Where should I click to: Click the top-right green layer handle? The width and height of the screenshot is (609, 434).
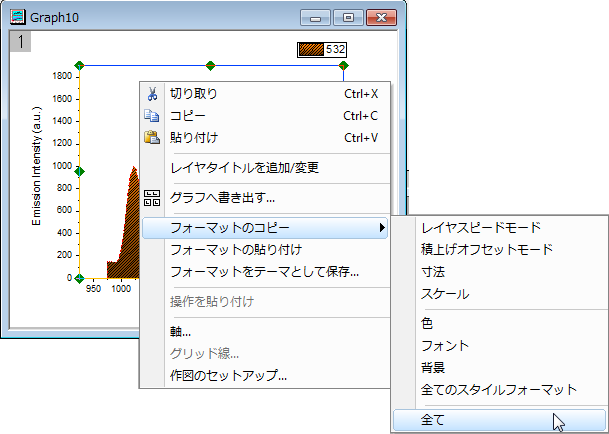pos(343,66)
